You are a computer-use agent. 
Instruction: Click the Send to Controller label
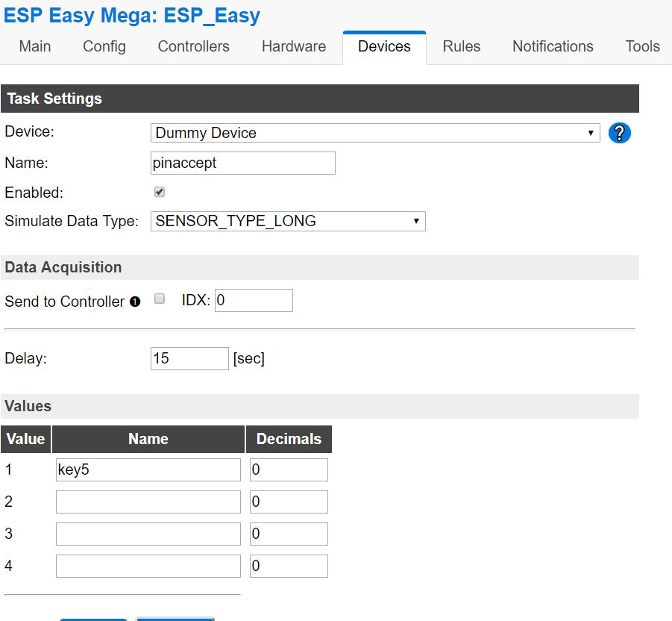click(64, 302)
